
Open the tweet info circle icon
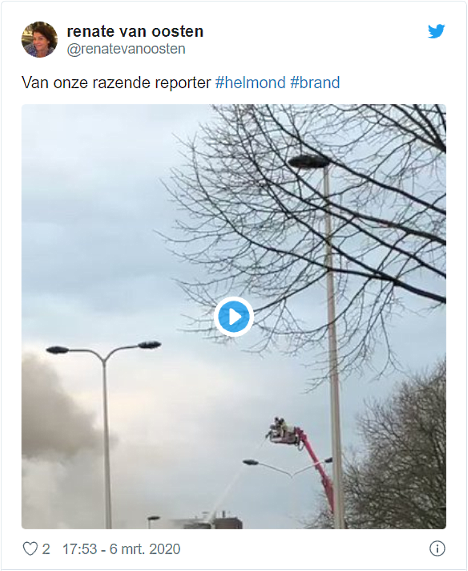coord(437,548)
